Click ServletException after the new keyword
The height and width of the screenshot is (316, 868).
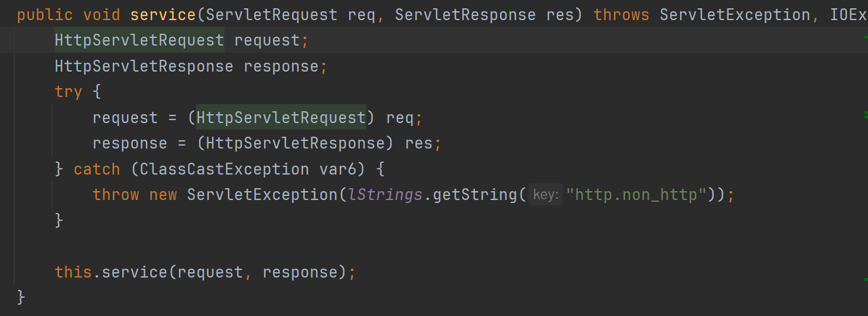(262, 195)
